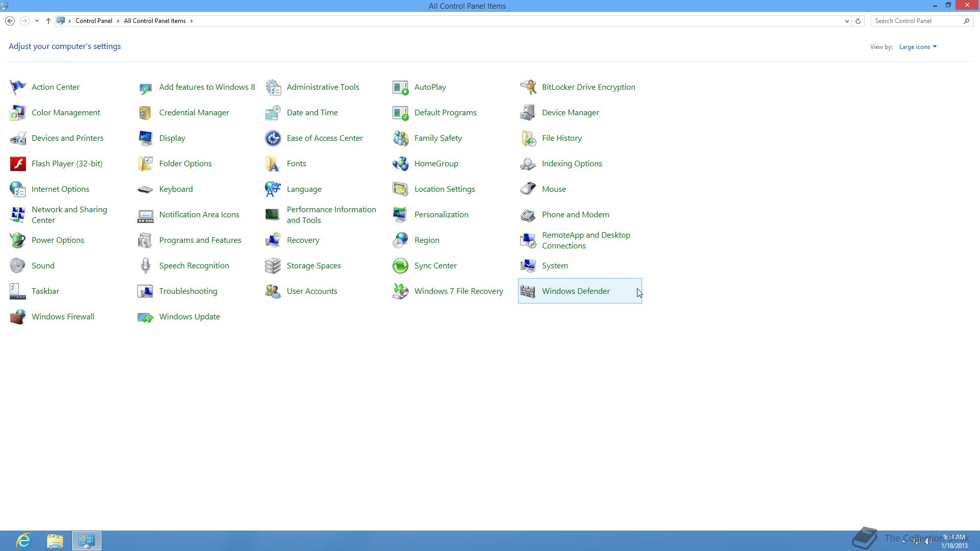Open RemoteApp and Desktop Connections link

coord(586,240)
